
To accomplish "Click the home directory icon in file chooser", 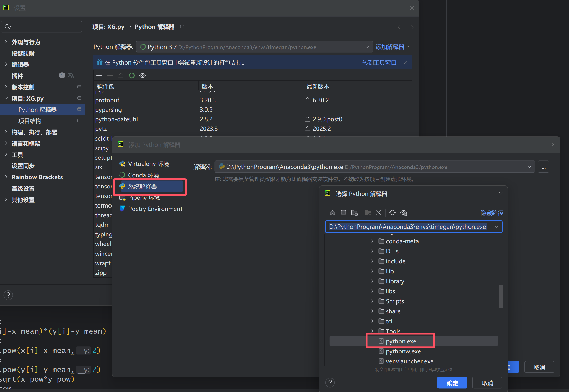I will (332, 213).
